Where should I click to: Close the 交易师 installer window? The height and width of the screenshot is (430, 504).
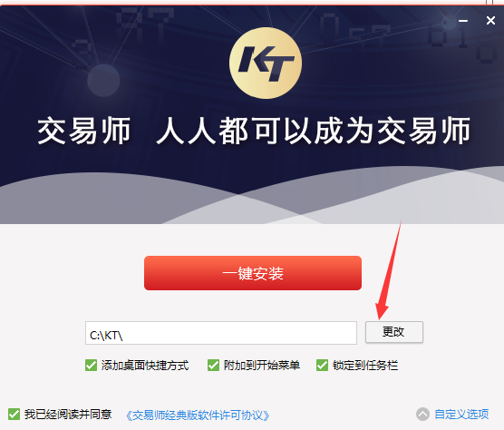pos(490,21)
